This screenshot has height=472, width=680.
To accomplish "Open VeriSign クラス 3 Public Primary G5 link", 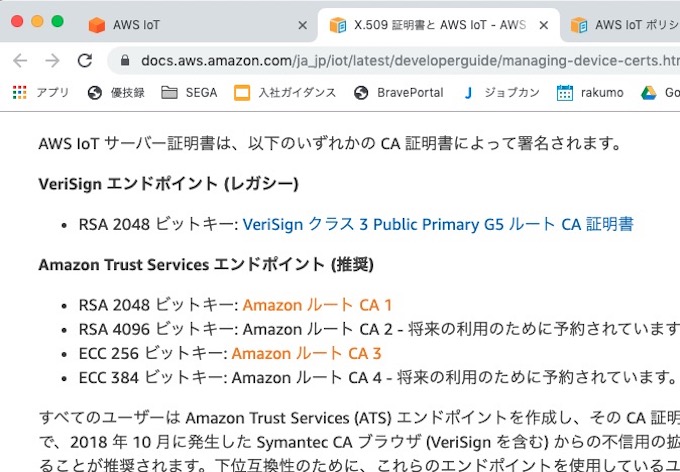I will tap(438, 224).
